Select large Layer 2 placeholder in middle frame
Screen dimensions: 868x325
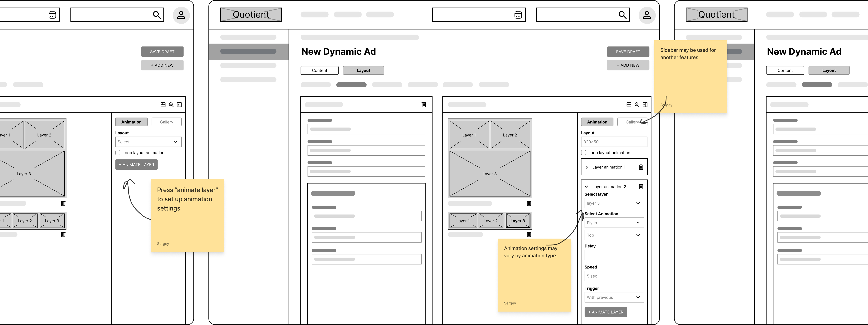click(x=510, y=135)
